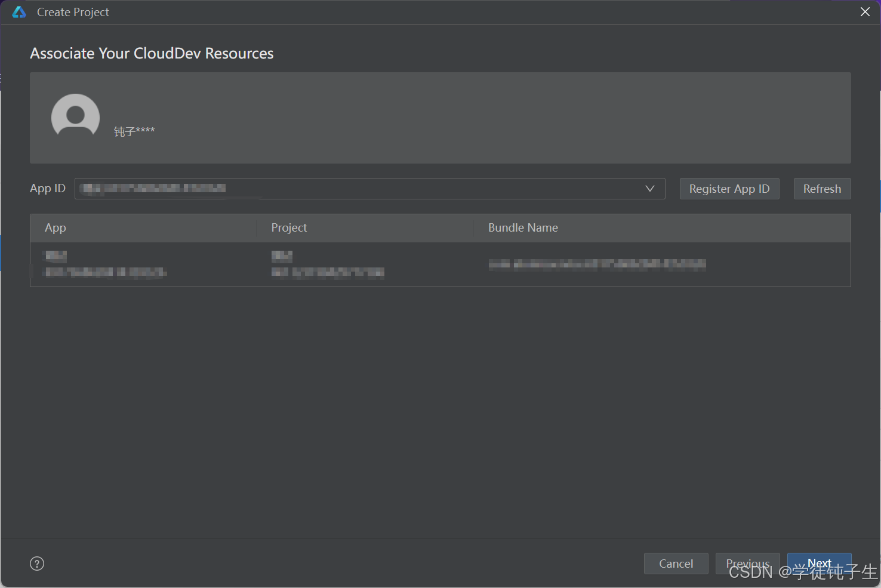
Task: Click the account name 钝子****
Action: pyautogui.click(x=134, y=131)
